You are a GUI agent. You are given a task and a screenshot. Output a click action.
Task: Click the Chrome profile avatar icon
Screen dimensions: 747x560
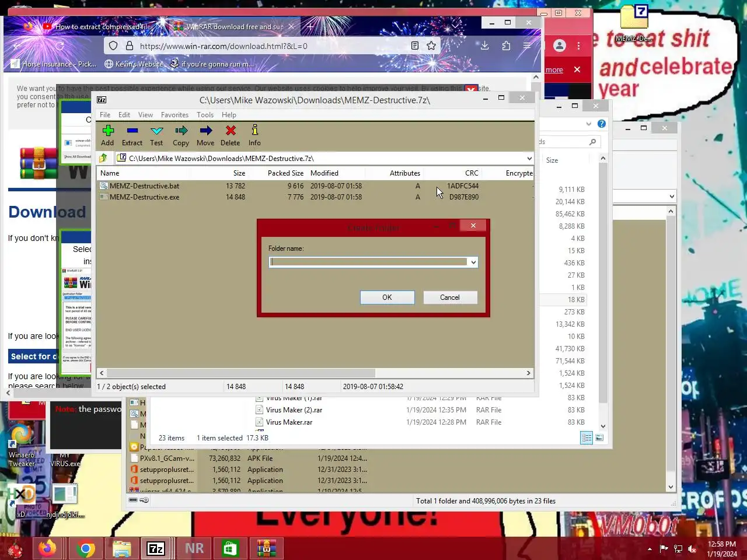[560, 45]
